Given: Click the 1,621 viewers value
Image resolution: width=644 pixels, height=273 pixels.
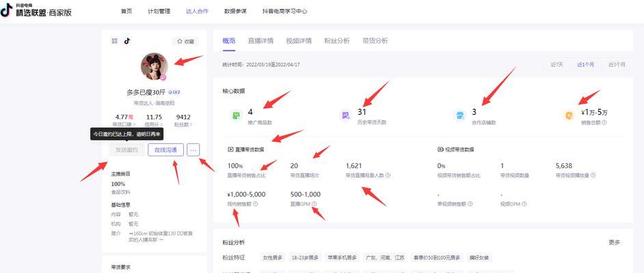Looking at the screenshot, I should [x=353, y=166].
